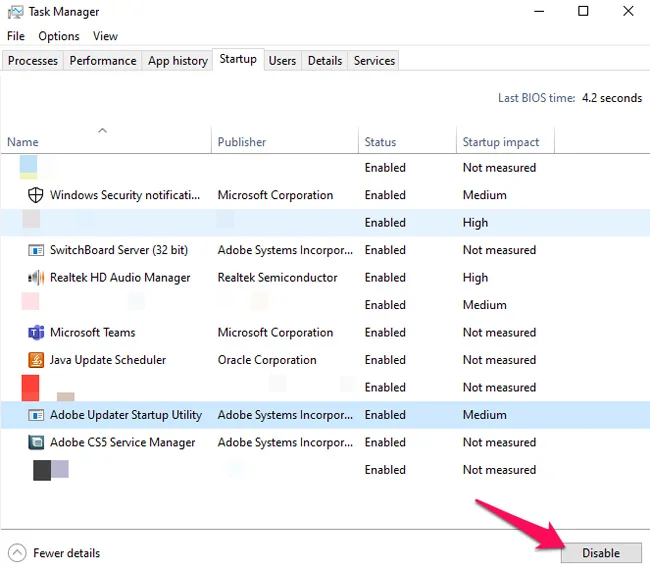Minimize the Task Manager window
Image resolution: width=650 pixels, height=570 pixels.
539,11
